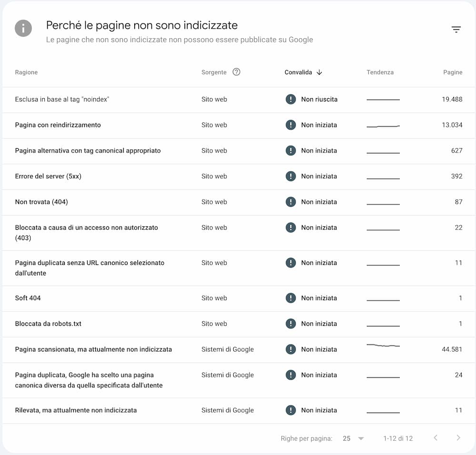
Task: Open 'Bloccata da robots.txt' reason
Action: 48,324
